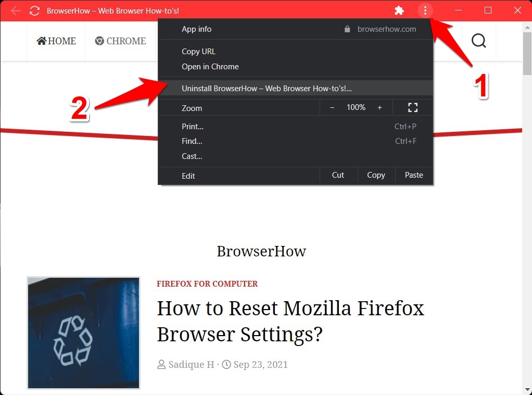Click the Cut edit button
This screenshot has width=532, height=395.
tap(338, 175)
